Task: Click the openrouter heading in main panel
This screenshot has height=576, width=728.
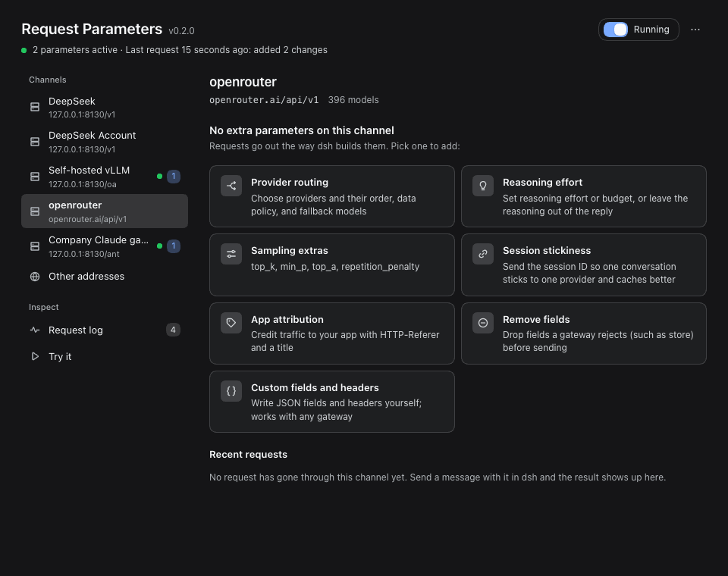Action: pyautogui.click(x=243, y=82)
